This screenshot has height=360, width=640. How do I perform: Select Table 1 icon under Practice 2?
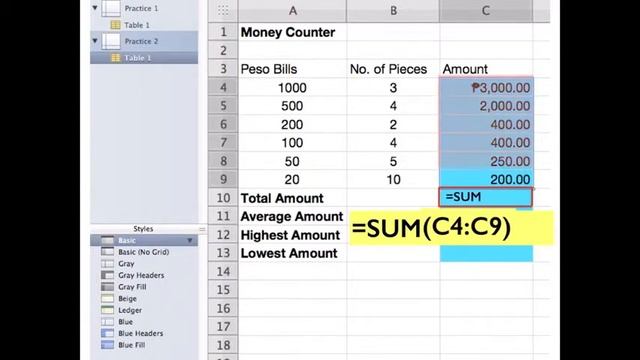tap(116, 58)
